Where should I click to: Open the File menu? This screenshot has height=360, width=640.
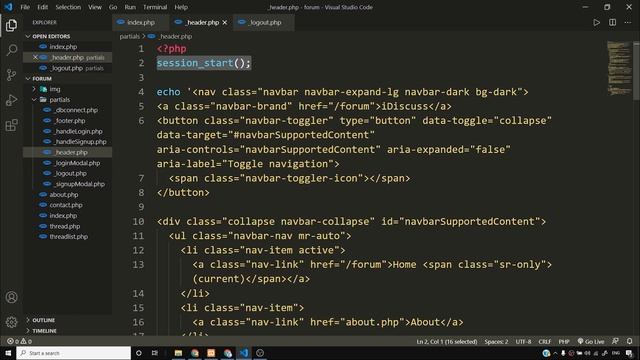[25, 7]
